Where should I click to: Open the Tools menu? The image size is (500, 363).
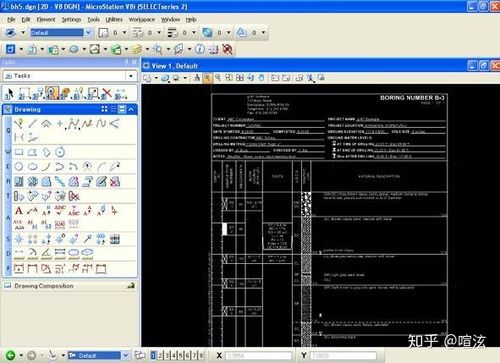pyautogui.click(x=93, y=20)
